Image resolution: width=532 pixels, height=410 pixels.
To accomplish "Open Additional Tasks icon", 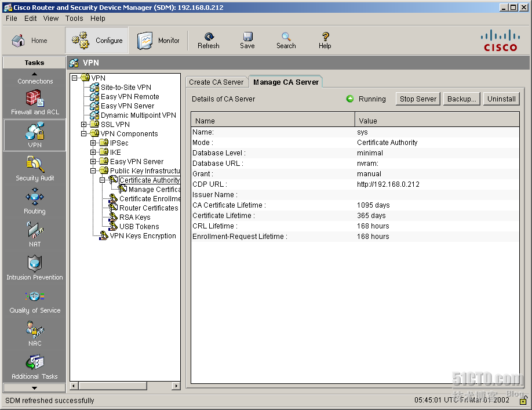I will tap(35, 367).
